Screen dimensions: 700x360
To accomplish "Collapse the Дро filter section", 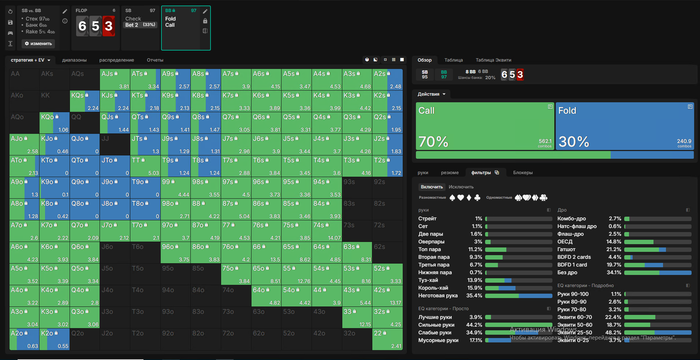I will point(688,209).
